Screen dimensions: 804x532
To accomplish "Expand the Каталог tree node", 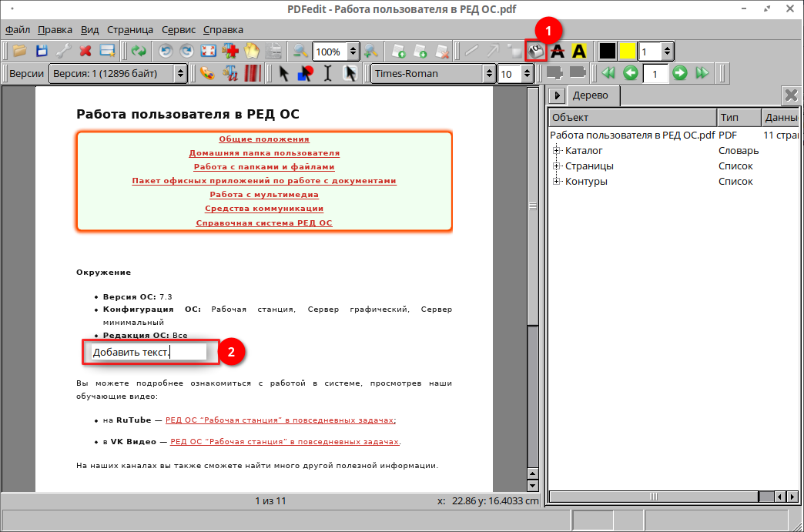I will pyautogui.click(x=557, y=151).
